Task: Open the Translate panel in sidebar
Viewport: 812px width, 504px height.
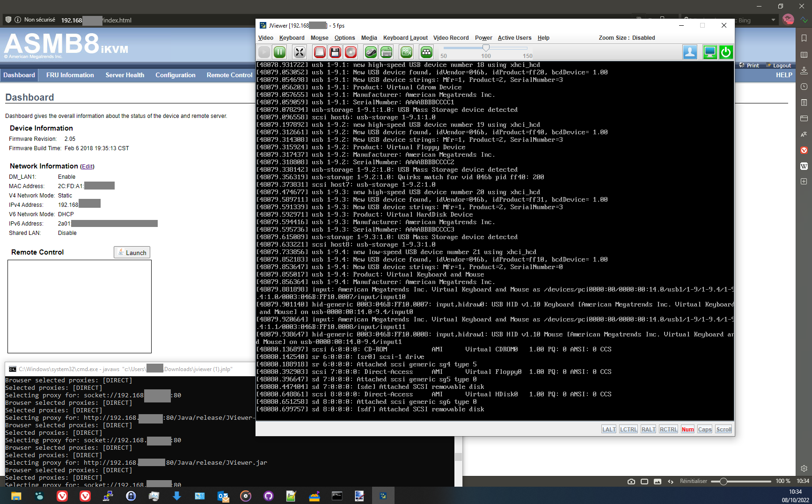Action: tap(804, 134)
